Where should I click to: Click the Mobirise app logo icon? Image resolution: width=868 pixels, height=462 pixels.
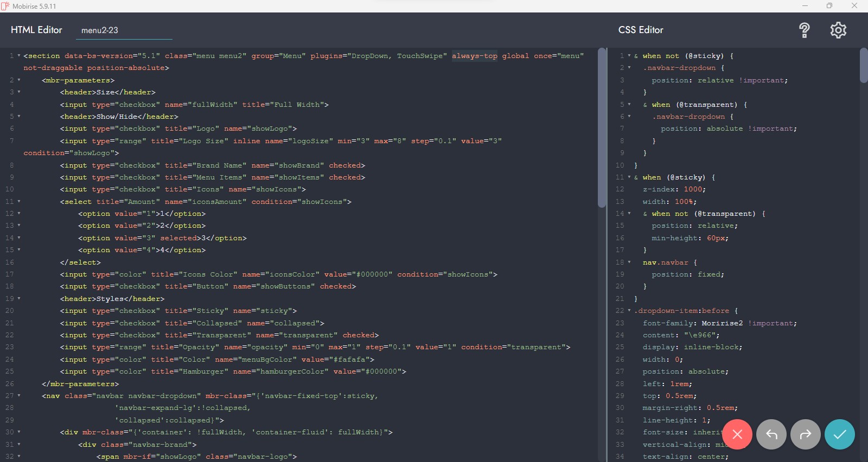5,6
